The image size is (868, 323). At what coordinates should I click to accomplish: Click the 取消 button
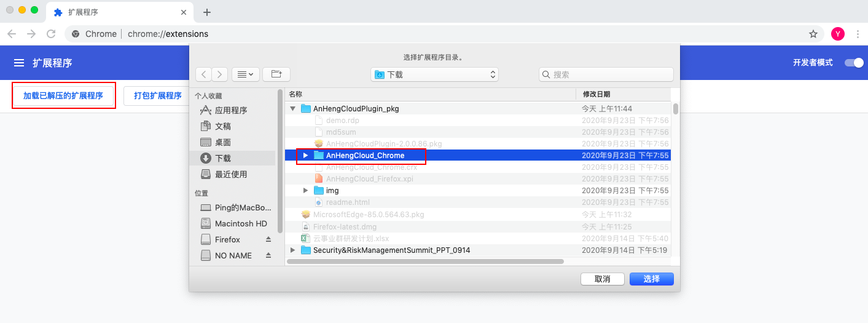point(603,279)
